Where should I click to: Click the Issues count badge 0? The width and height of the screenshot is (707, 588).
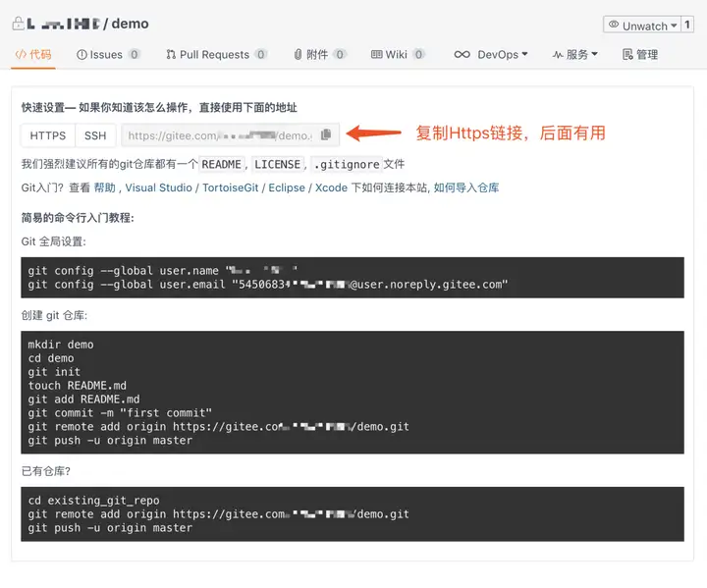pos(134,55)
